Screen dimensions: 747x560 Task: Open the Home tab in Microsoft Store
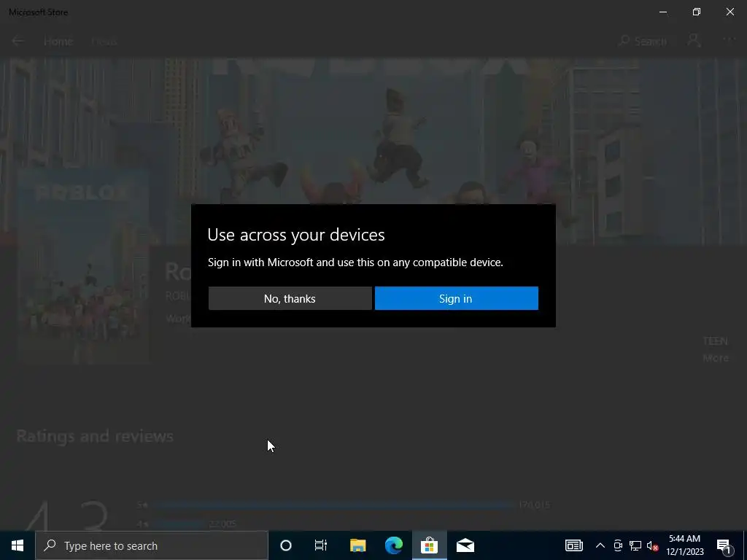(x=58, y=42)
